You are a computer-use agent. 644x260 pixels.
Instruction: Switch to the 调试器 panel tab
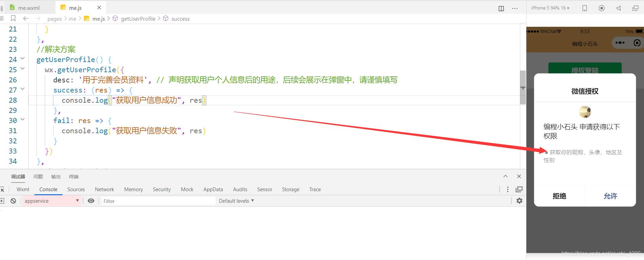click(x=18, y=177)
